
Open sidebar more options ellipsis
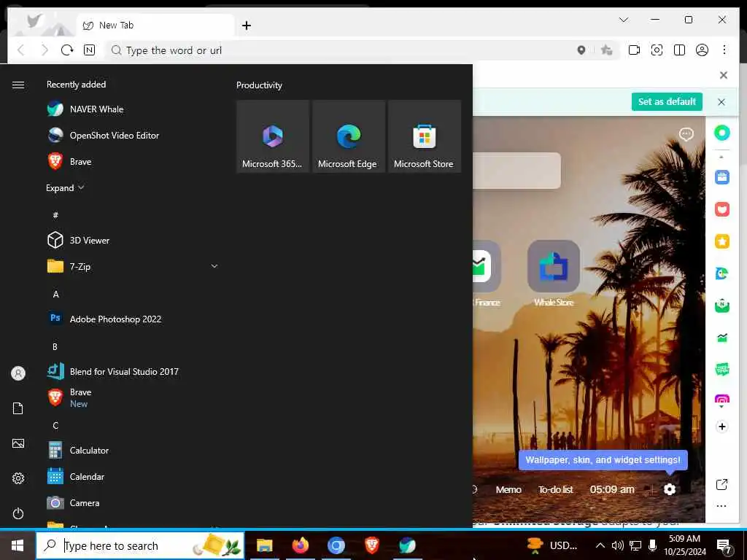pyautogui.click(x=721, y=506)
